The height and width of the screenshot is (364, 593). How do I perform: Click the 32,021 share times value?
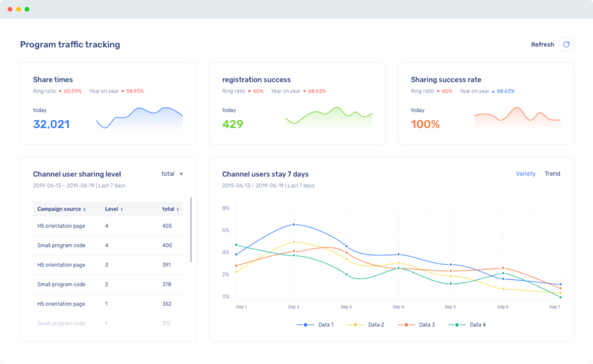pos(52,124)
